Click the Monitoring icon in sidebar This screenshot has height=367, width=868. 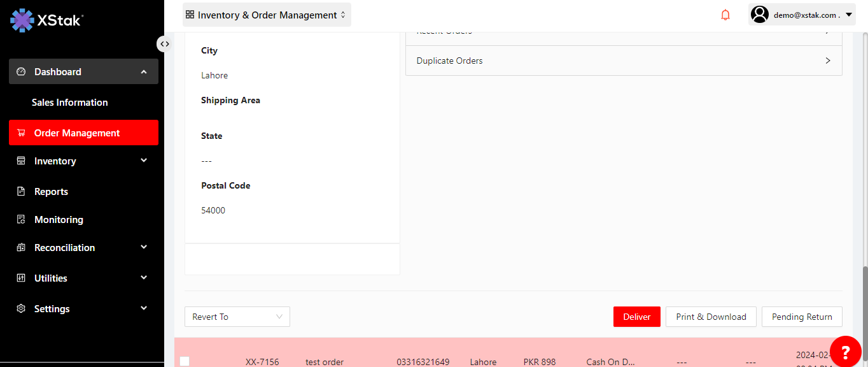[x=21, y=220]
